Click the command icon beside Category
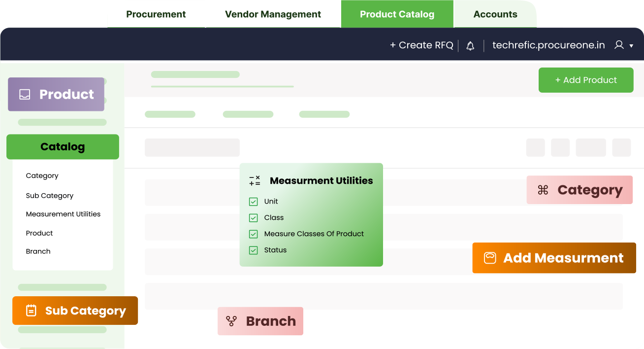644x349 pixels. coord(543,190)
